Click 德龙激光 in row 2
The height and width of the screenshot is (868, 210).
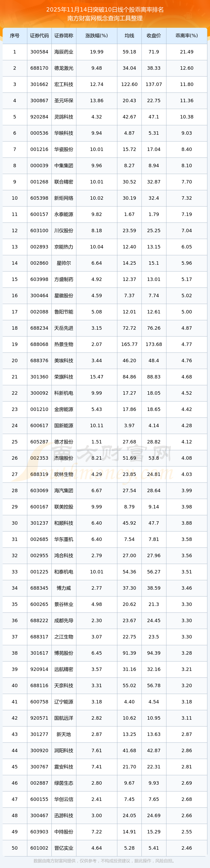(x=64, y=68)
